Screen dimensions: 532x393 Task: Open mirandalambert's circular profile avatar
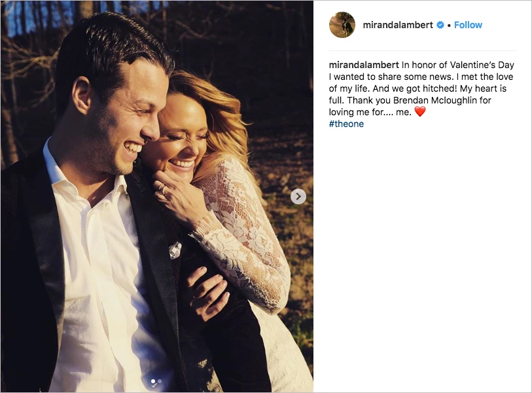coord(342,24)
